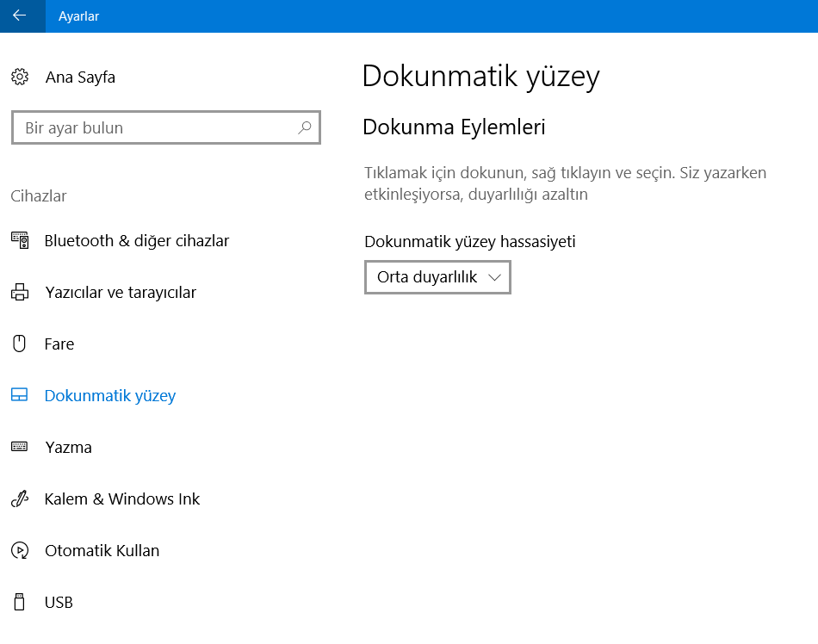Focus the 'Bir ayar bulun' search field
818x644 pixels.
tap(155, 127)
